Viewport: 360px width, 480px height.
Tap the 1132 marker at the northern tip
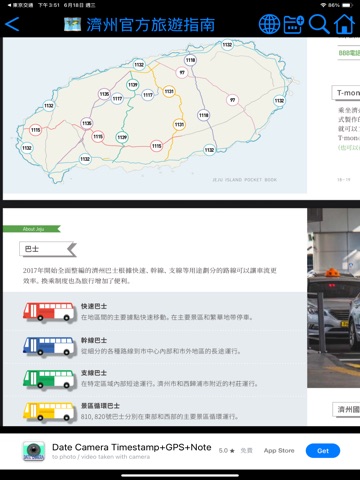227,45
